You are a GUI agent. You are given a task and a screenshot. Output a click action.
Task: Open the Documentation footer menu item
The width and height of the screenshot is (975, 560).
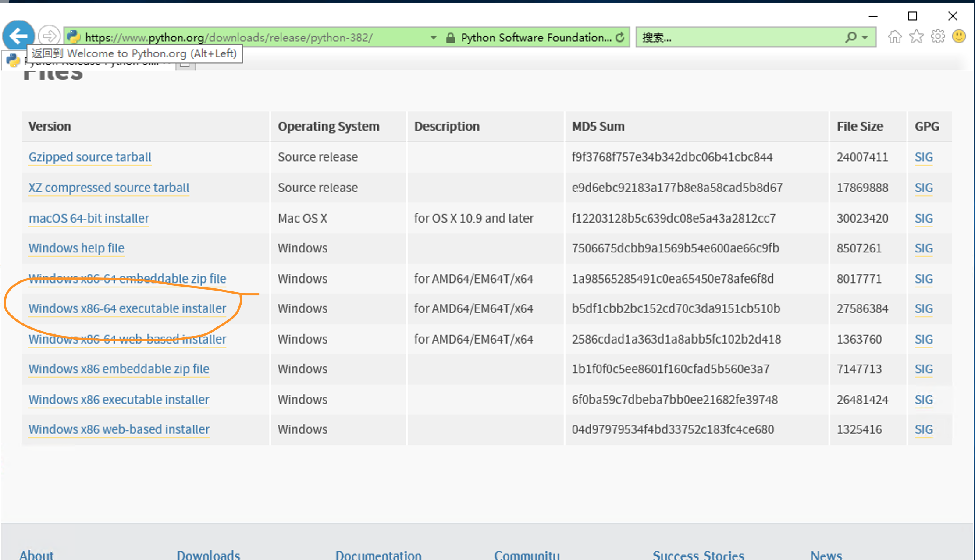coord(378,555)
